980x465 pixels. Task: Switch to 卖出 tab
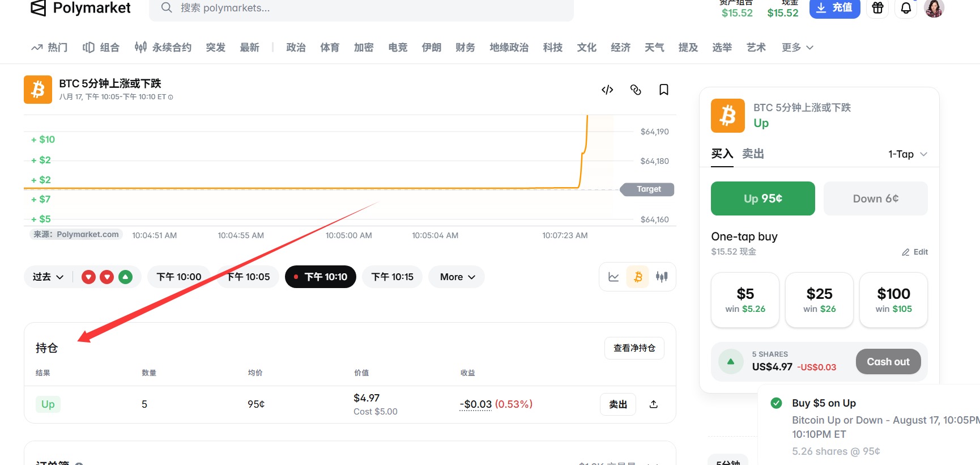pyautogui.click(x=753, y=154)
